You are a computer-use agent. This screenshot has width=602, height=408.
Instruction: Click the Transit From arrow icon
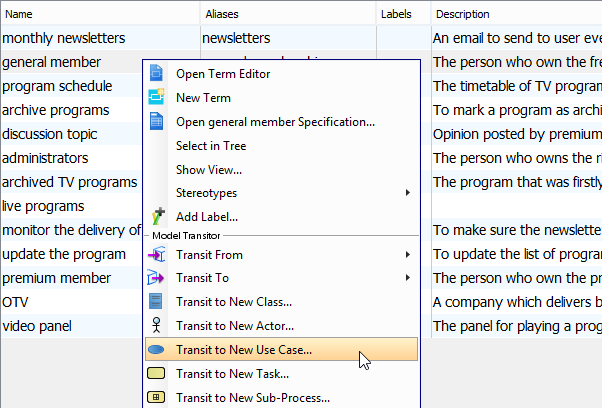pyautogui.click(x=157, y=254)
